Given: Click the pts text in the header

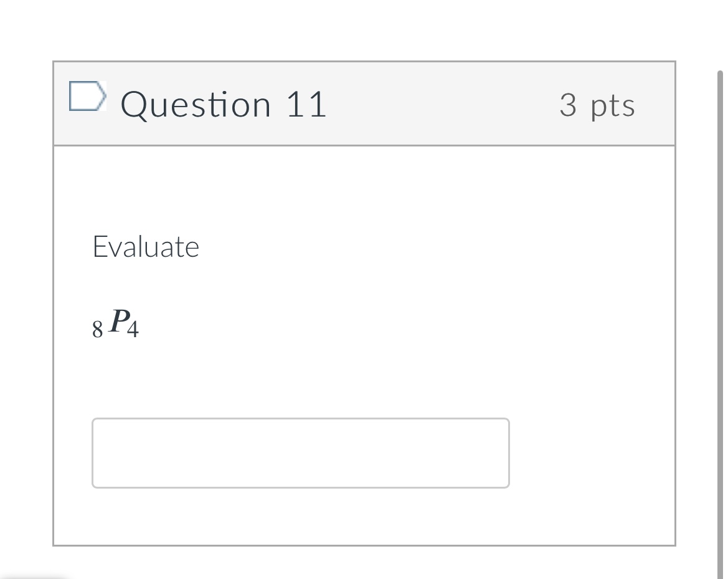Looking at the screenshot, I should pyautogui.click(x=613, y=106).
